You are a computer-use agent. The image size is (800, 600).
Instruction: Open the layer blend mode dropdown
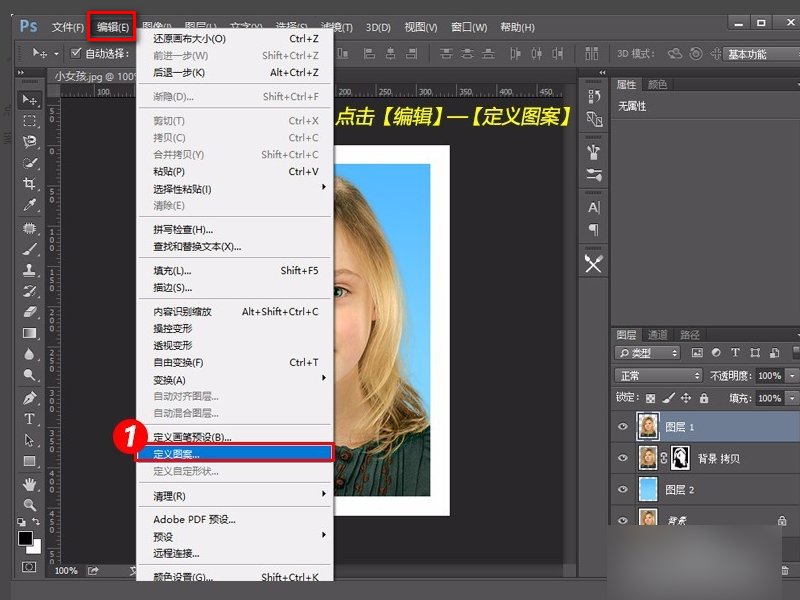coord(657,375)
